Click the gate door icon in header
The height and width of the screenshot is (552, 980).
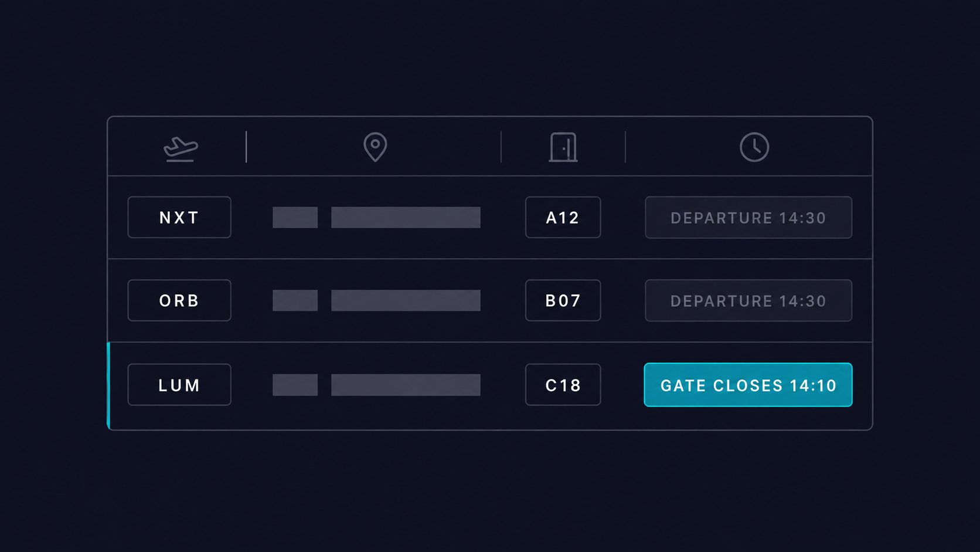click(563, 147)
